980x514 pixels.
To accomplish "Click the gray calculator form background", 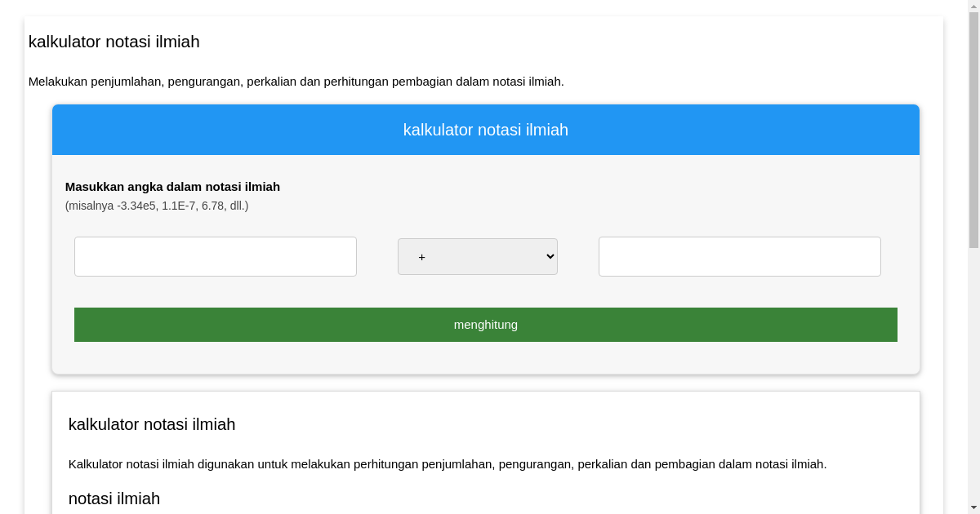I will (485, 359).
